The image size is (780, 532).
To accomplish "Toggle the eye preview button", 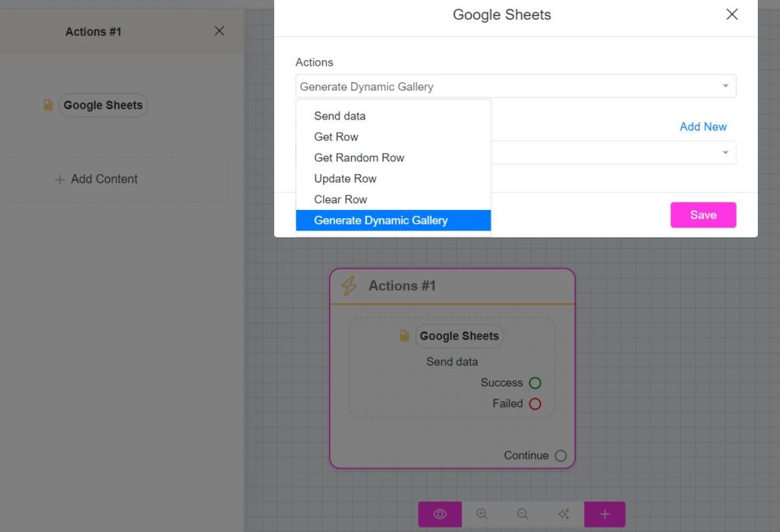I will click(x=440, y=514).
